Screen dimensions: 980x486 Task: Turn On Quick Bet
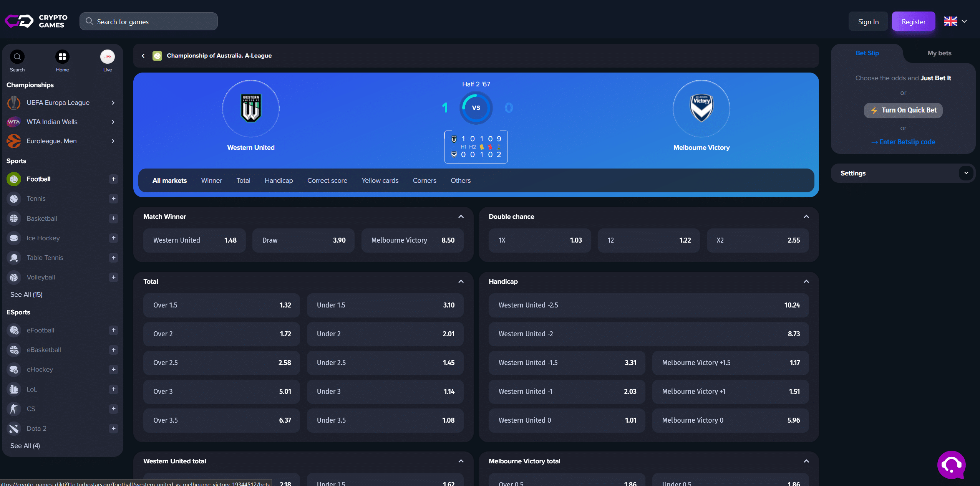click(x=903, y=110)
